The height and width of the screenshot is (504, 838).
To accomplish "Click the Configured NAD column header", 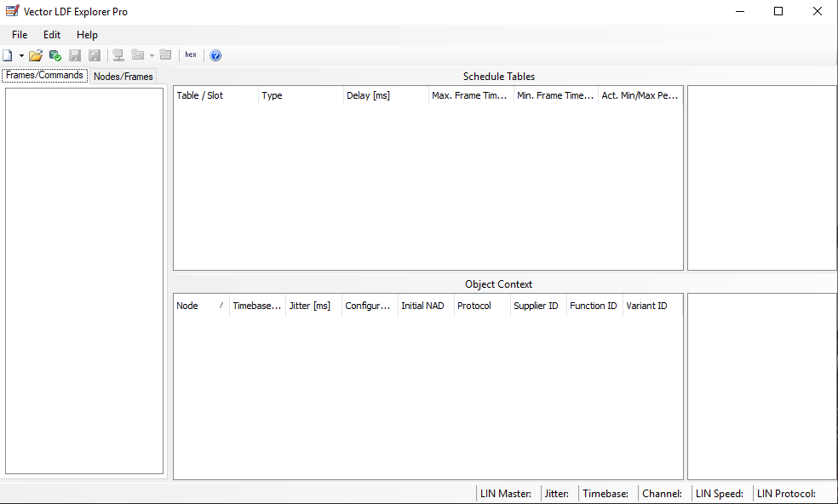I will (x=370, y=306).
